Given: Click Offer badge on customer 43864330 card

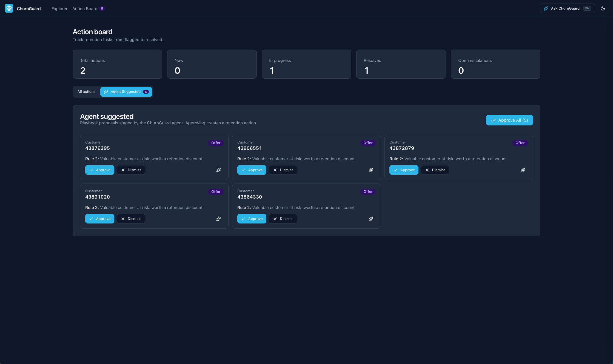Looking at the screenshot, I should pos(368,192).
